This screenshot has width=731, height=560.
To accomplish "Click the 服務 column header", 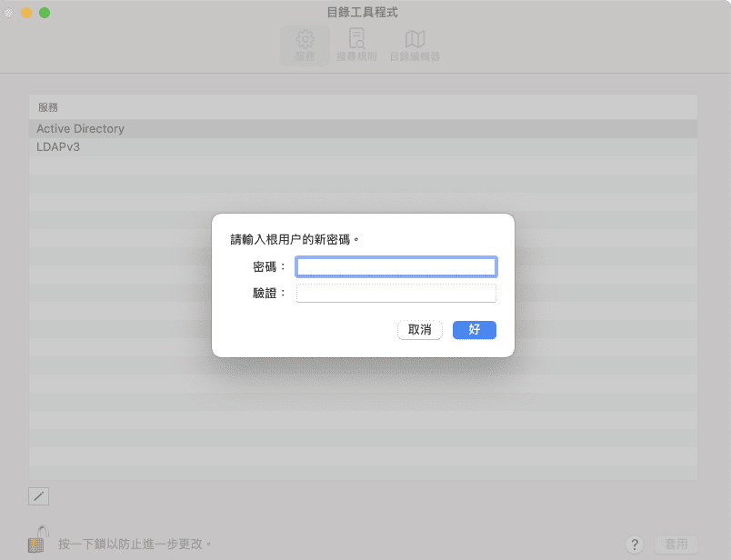I will [46, 106].
